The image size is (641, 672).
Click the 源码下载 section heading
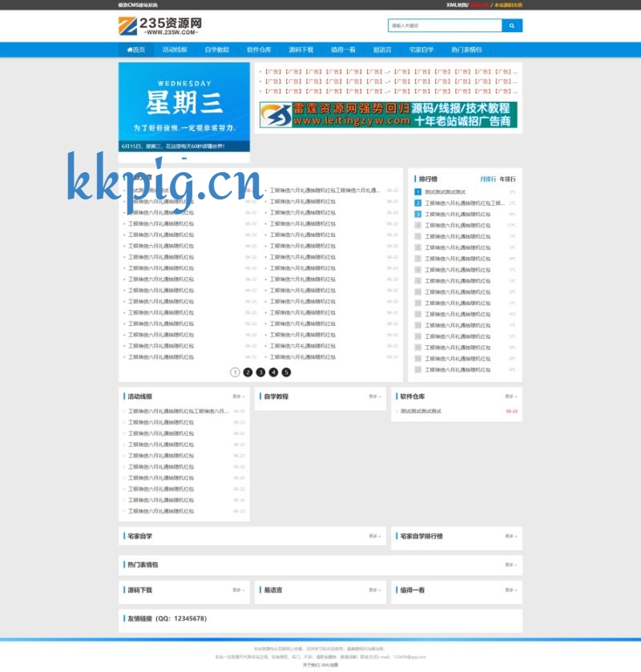tap(139, 590)
